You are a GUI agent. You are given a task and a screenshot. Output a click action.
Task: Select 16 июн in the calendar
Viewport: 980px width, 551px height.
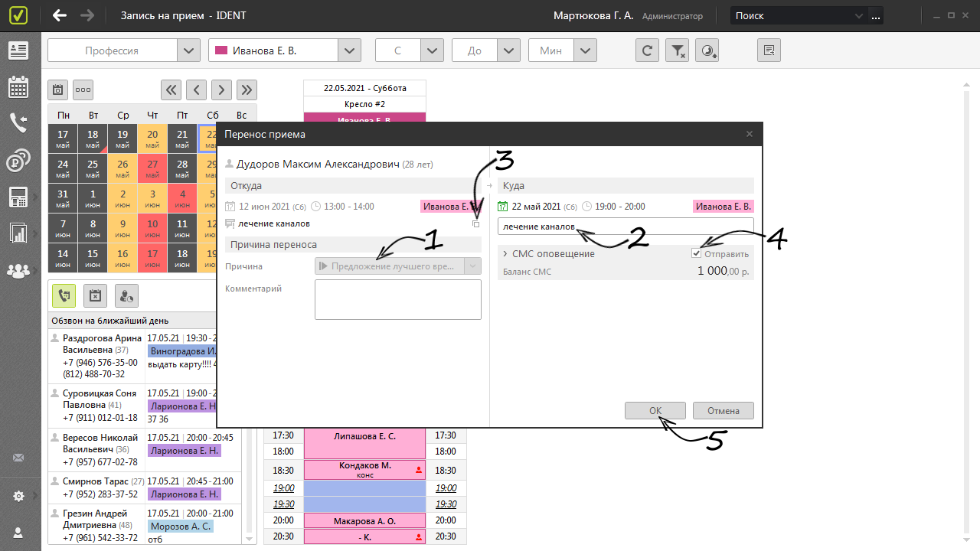122,258
